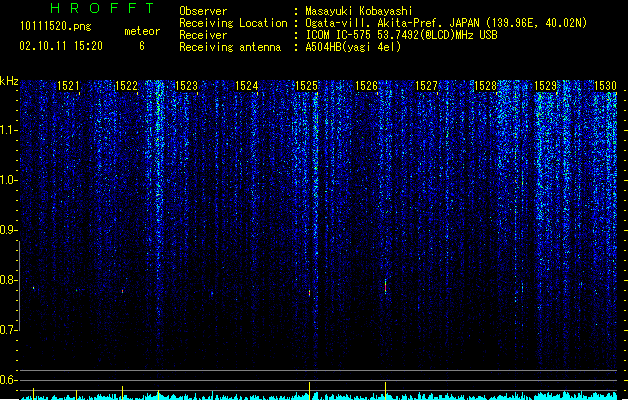The height and width of the screenshot is (400, 629).
Task: Click the 1521 time marker
Action: tap(68, 86)
